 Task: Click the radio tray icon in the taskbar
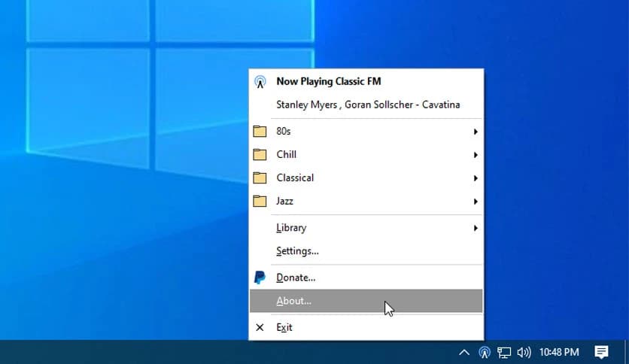(485, 352)
